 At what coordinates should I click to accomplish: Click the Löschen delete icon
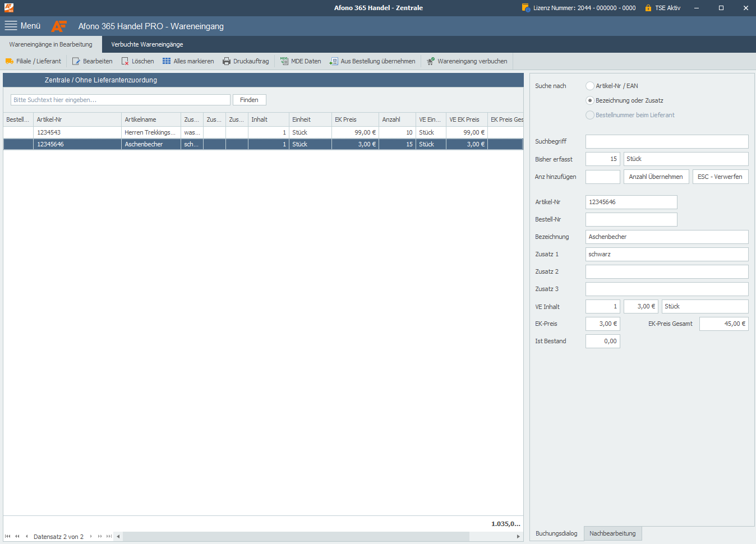tap(125, 61)
